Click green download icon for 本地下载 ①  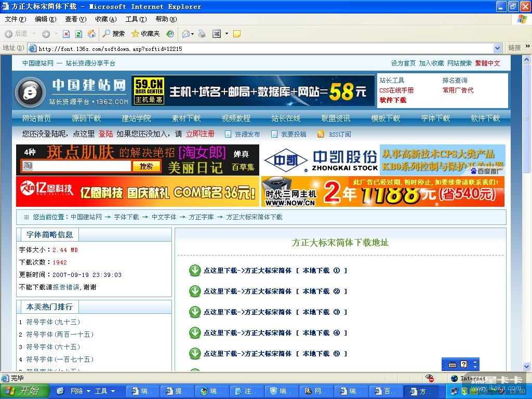(x=195, y=270)
